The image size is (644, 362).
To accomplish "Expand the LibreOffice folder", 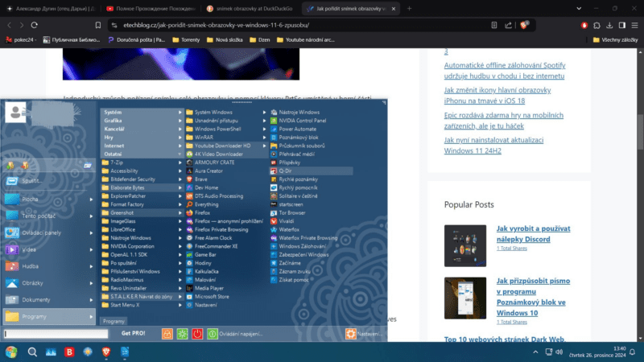I will (142, 229).
